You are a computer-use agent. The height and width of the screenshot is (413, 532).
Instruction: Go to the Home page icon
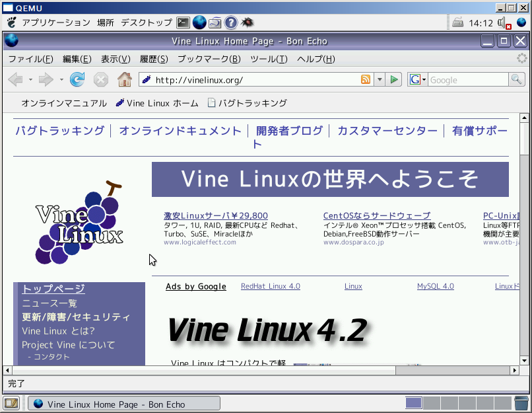coord(125,79)
